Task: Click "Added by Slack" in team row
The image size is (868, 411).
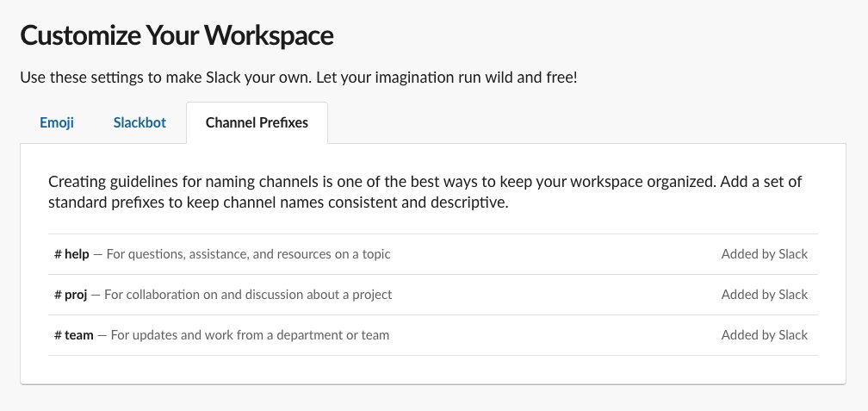Action: 764,335
